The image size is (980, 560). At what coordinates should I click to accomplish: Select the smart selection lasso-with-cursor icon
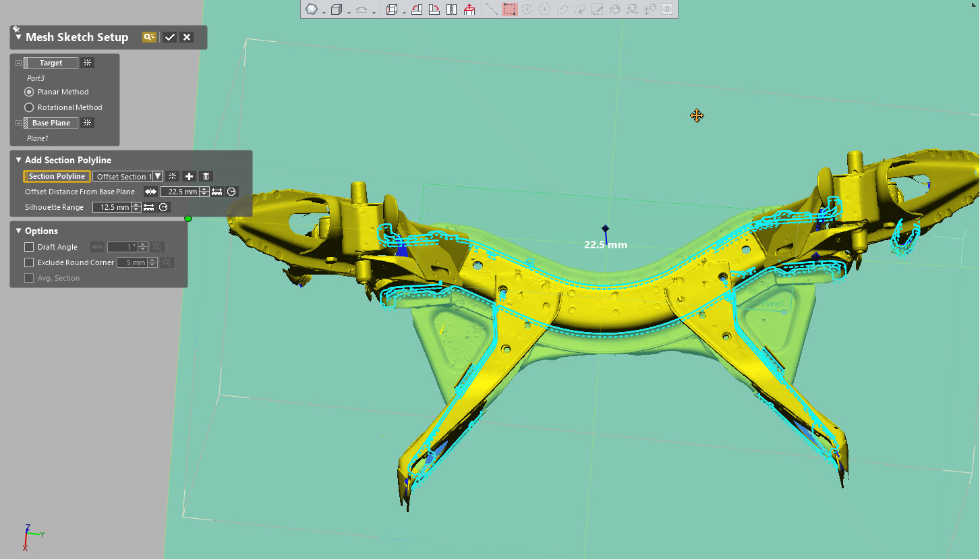click(x=579, y=9)
